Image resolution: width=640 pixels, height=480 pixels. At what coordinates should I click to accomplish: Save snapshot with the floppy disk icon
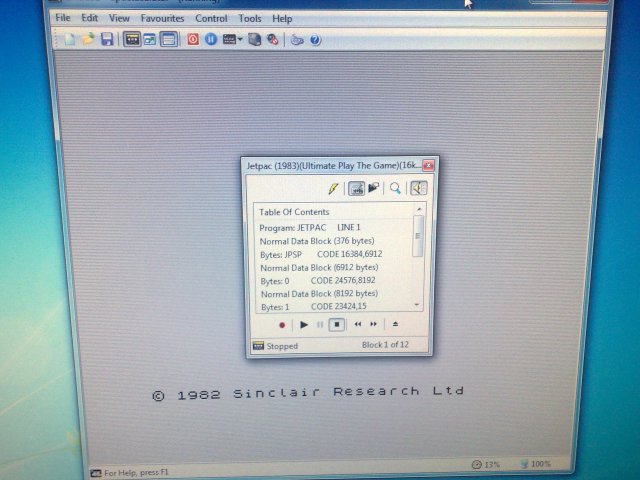[107, 40]
